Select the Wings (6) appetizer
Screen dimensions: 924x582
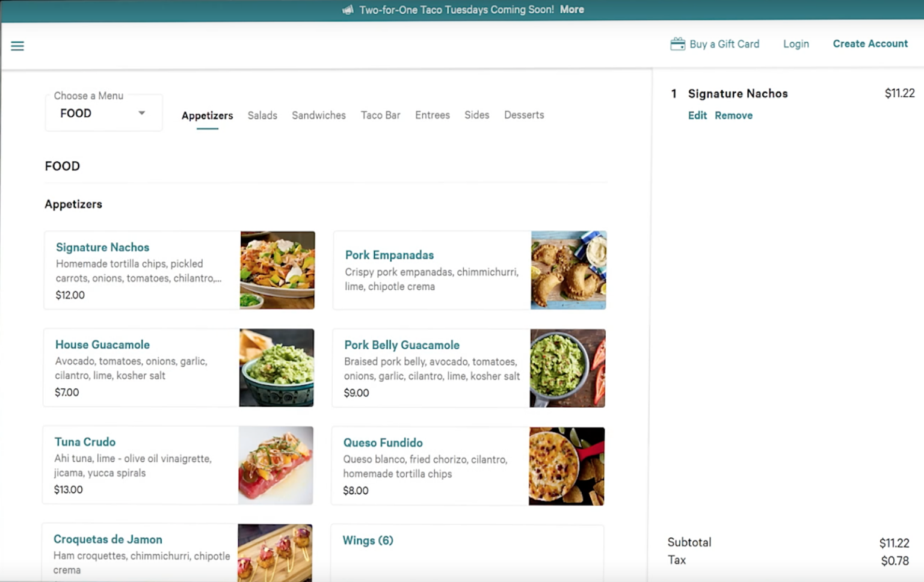tap(368, 540)
